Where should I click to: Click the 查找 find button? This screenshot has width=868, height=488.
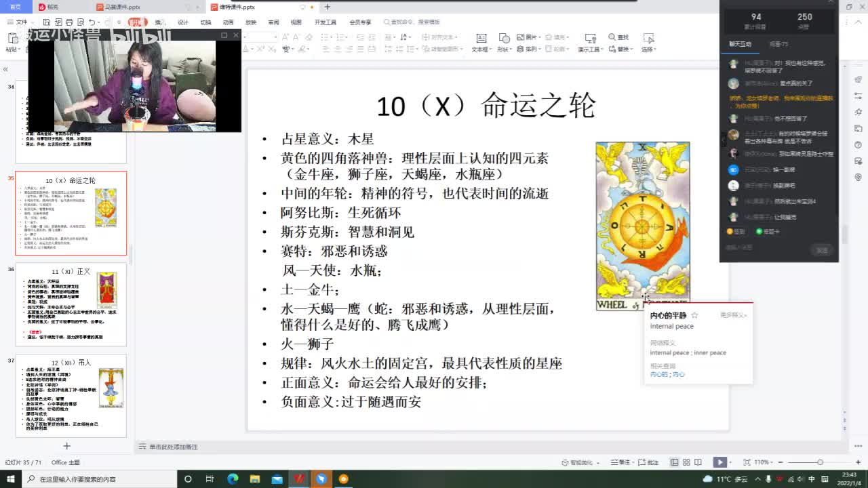[x=618, y=37]
